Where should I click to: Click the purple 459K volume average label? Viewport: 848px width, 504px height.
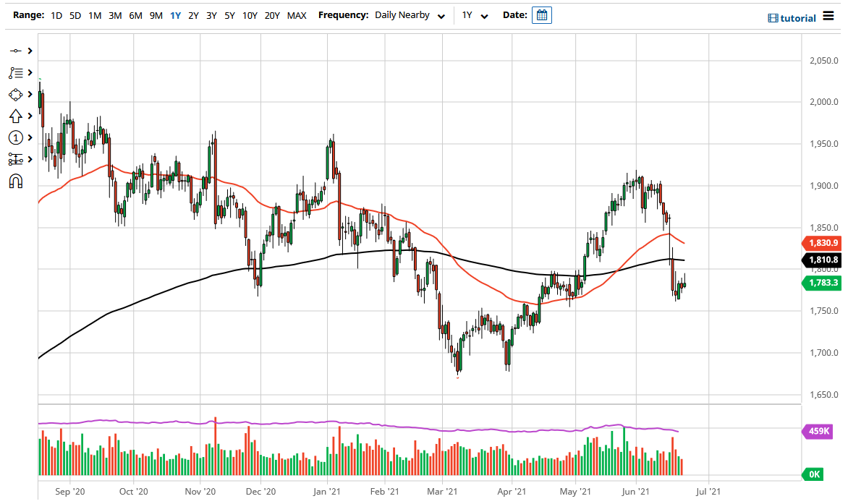(x=818, y=431)
